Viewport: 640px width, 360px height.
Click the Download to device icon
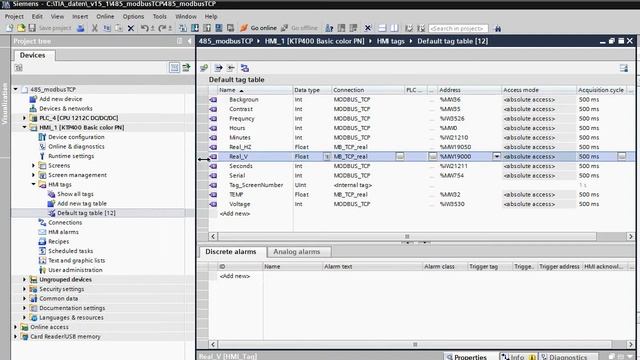point(195,28)
